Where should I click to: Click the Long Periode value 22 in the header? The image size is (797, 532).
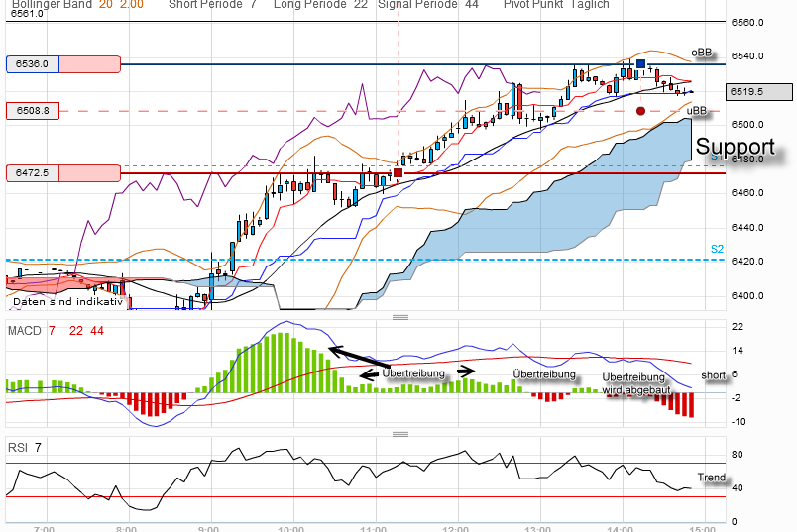(361, 4)
